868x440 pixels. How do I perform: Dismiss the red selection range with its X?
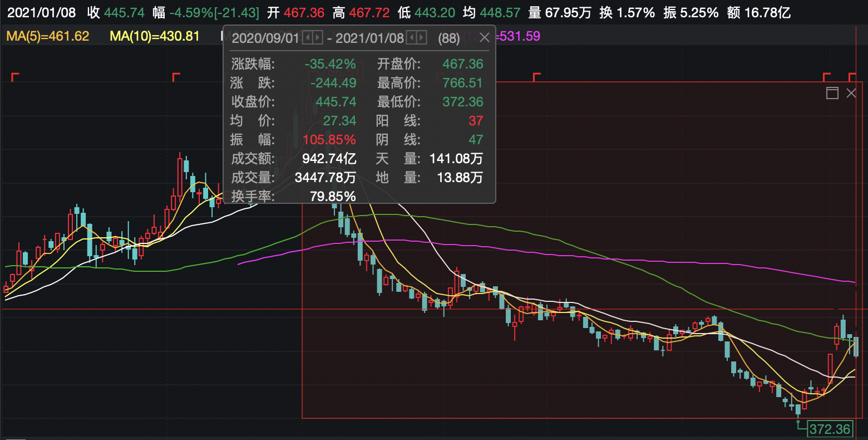(x=851, y=93)
